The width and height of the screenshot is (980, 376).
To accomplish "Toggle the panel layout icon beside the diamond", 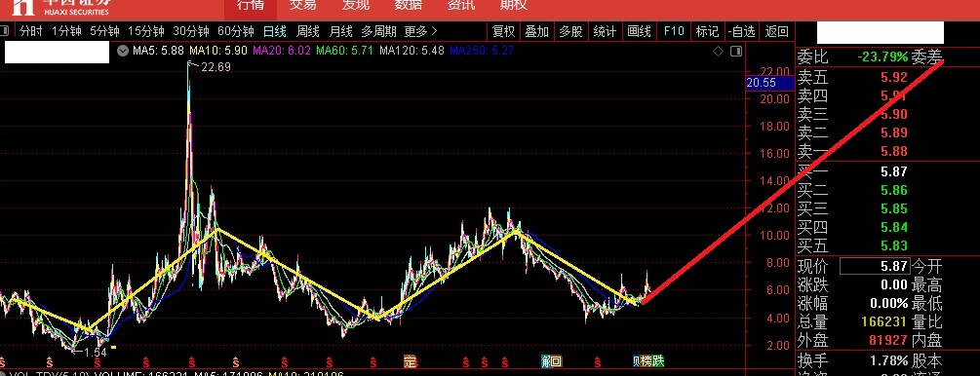I will [736, 51].
